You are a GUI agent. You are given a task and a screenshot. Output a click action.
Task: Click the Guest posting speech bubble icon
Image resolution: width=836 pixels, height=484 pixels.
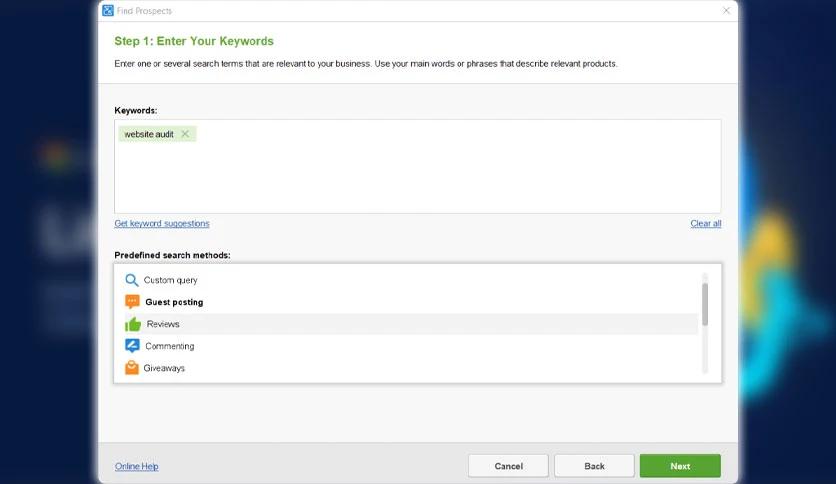pos(132,302)
